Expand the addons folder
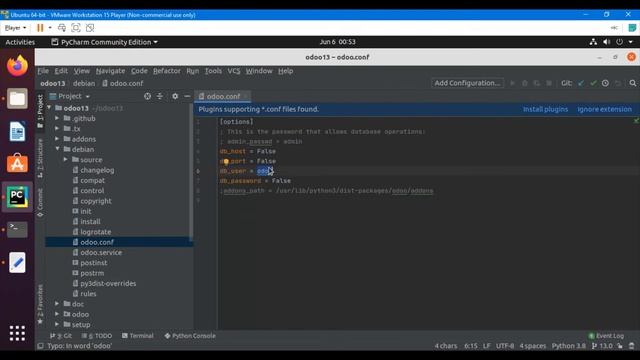Image resolution: width=640 pixels, height=360 pixels. pyautogui.click(x=57, y=139)
